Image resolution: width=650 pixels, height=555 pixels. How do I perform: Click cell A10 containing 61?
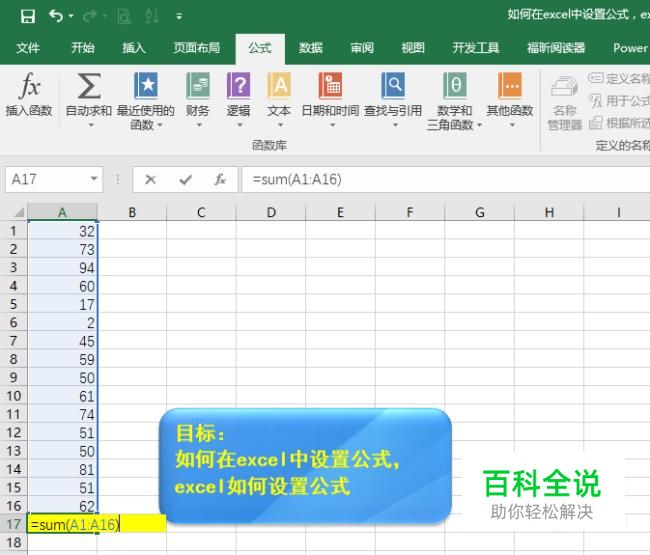62,396
